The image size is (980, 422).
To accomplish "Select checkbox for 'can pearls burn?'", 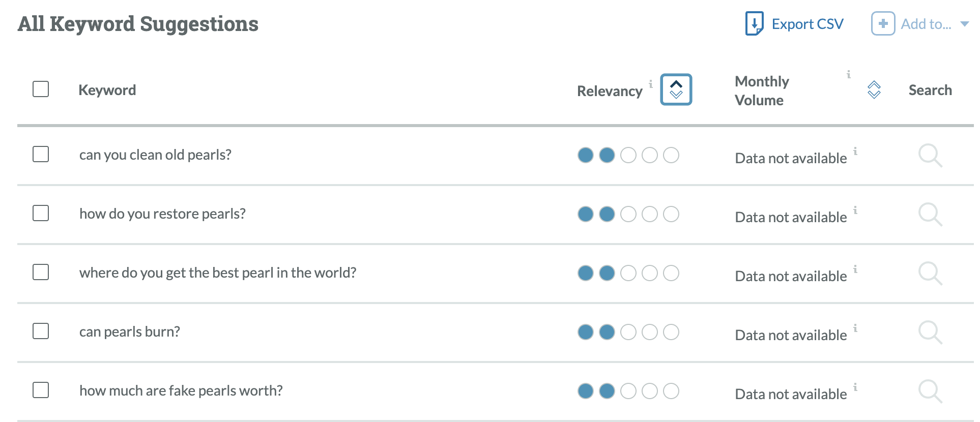I will (x=41, y=331).
